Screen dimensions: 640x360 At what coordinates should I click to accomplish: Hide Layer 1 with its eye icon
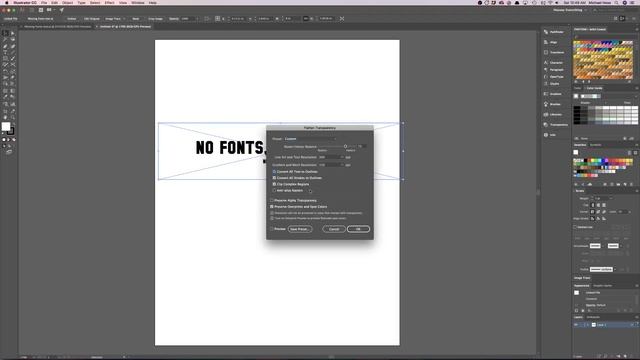pos(576,325)
